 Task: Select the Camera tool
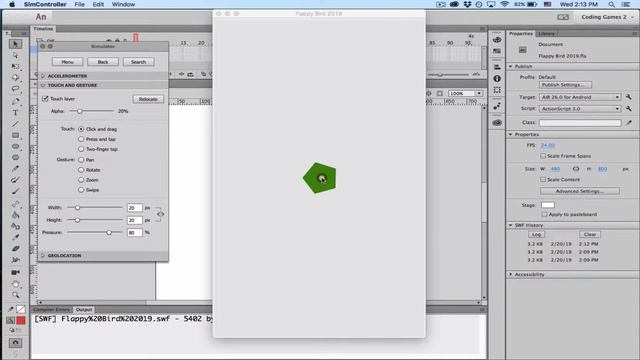(16, 272)
